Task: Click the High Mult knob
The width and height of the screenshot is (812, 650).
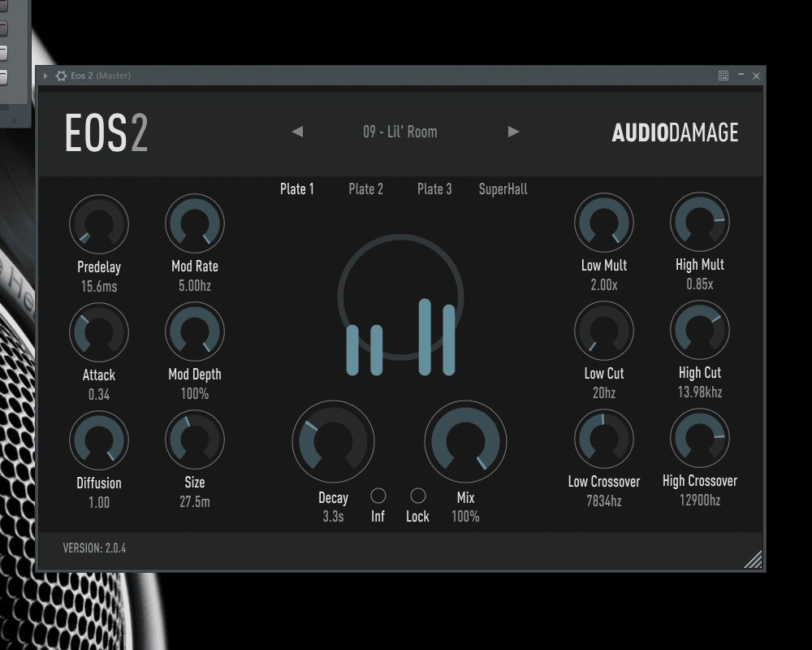Action: (700, 222)
